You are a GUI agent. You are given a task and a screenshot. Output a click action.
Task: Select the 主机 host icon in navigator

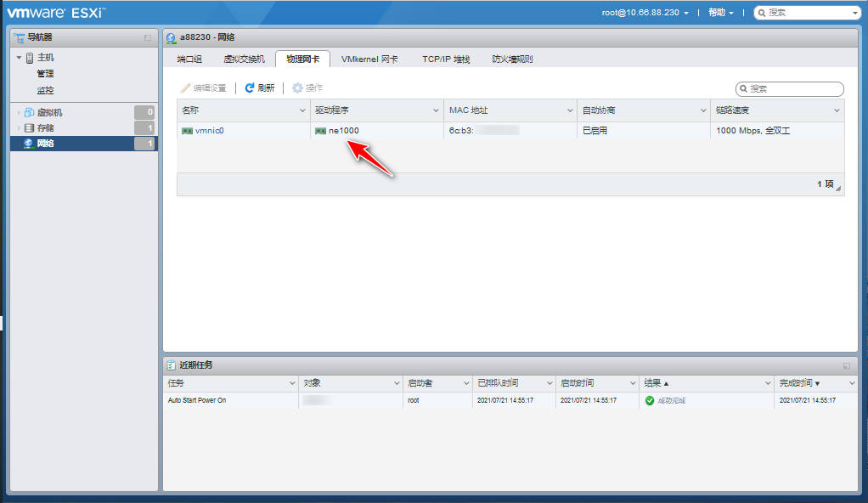(x=29, y=57)
